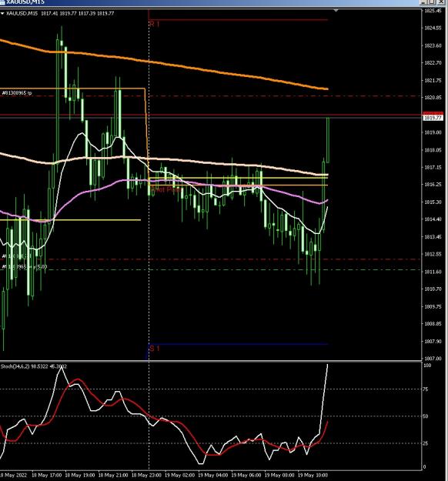Click the stochastic 75 level value
Screen dimensions: 448x481
click(426, 389)
